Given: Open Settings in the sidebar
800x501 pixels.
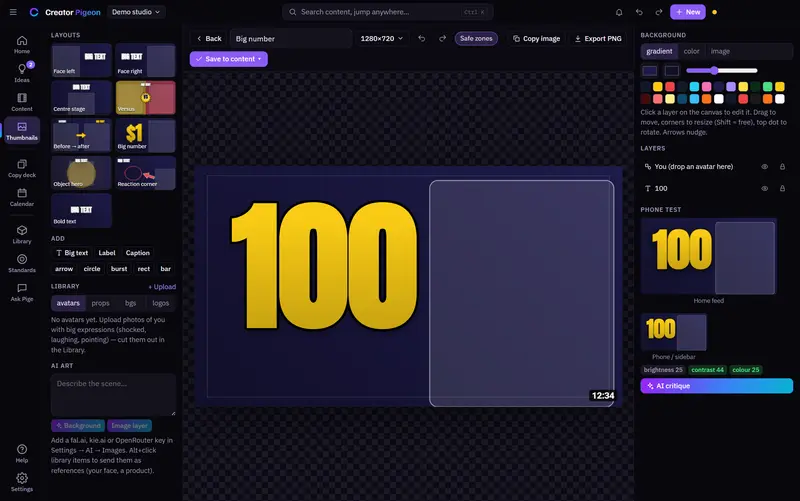Looking at the screenshot, I should click(22, 482).
